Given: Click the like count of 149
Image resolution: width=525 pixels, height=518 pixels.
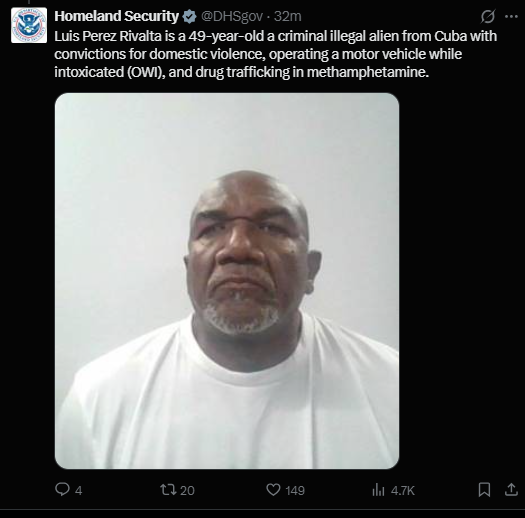Looking at the screenshot, I should point(295,491).
